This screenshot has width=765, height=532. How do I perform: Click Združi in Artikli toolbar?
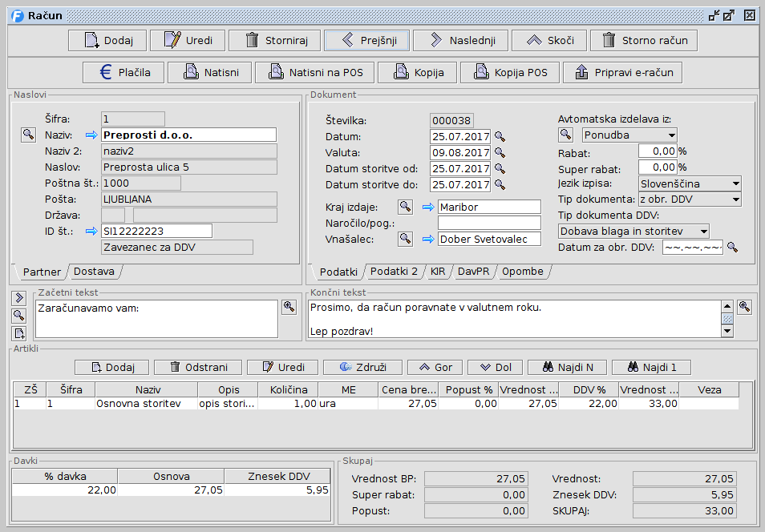[x=362, y=367]
